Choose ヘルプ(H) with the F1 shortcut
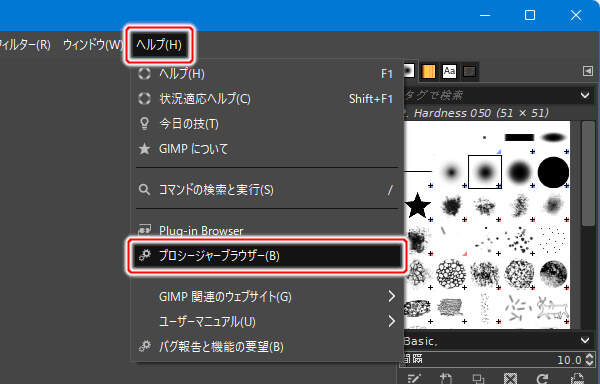Image resolution: width=600 pixels, height=384 pixels. [x=267, y=73]
